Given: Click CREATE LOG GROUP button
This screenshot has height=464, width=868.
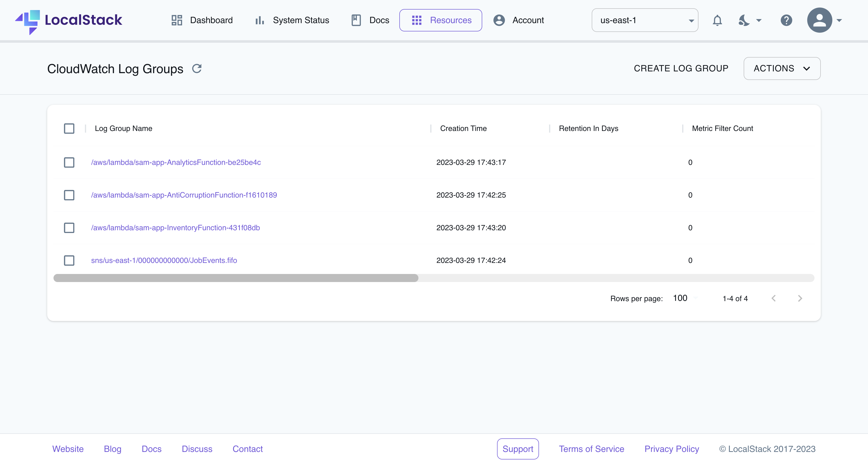Looking at the screenshot, I should pyautogui.click(x=681, y=68).
